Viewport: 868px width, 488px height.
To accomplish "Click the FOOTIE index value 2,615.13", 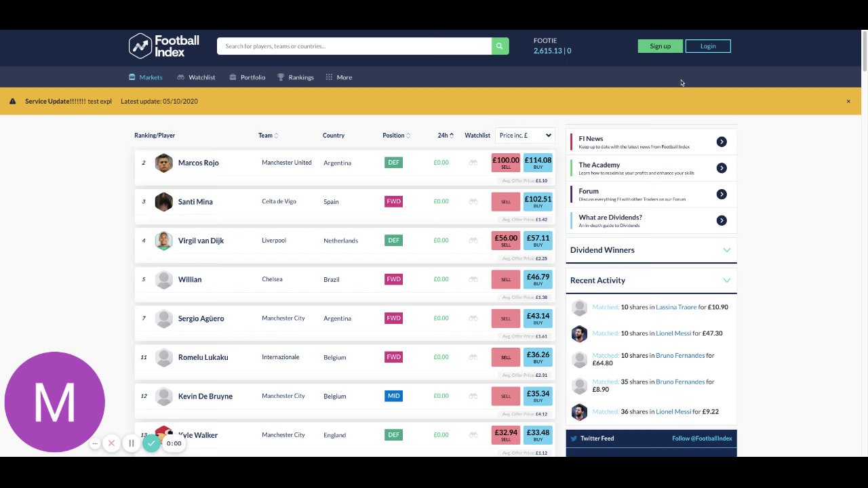I will [548, 51].
